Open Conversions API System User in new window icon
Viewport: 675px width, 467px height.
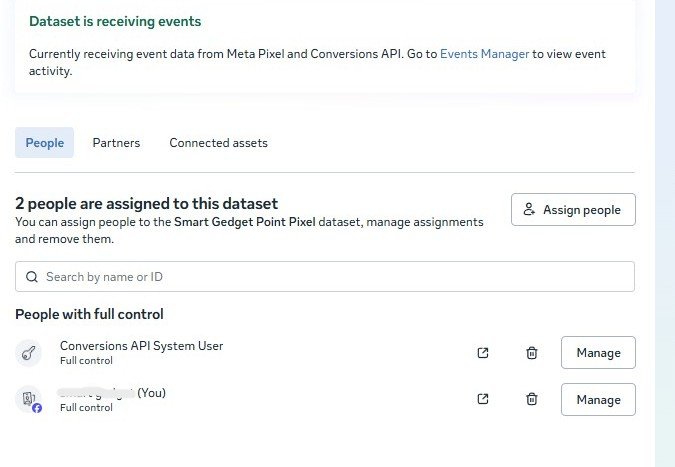point(483,353)
